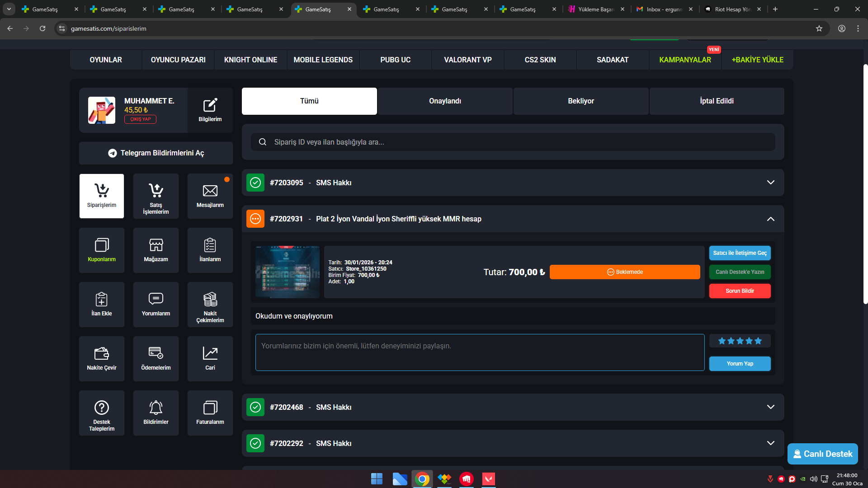Switch to the Inbox Gmail browser tab

tap(664, 9)
